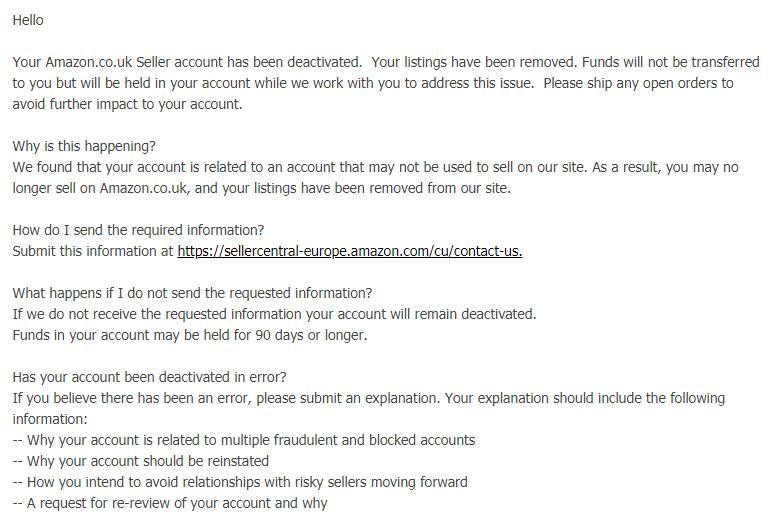Open the sellercentral-europe contact-us link
783x527 pixels.
[350, 251]
